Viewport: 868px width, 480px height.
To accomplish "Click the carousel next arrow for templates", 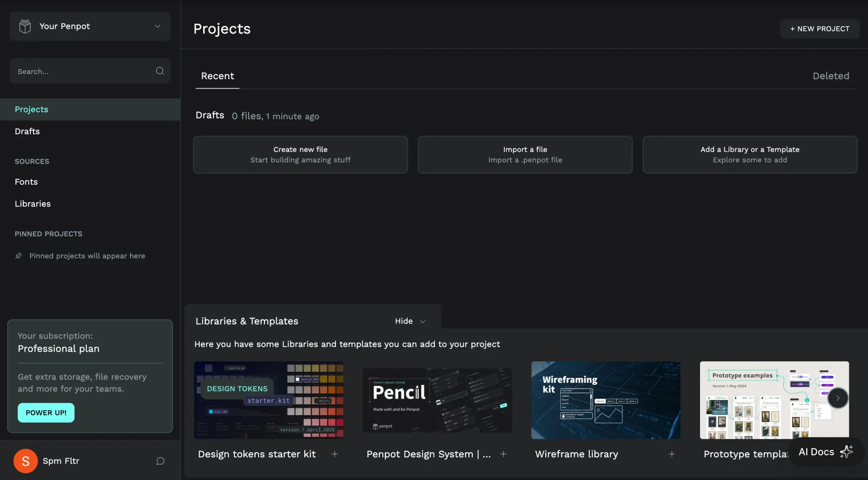I will 838,398.
